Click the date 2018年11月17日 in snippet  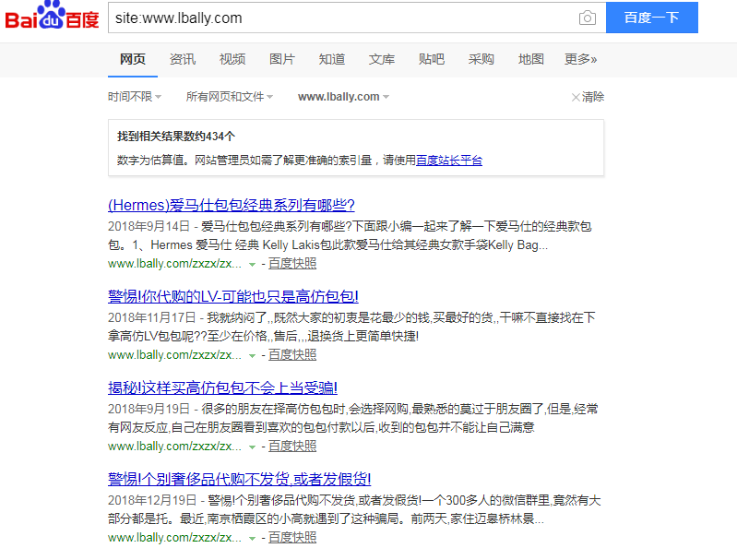tap(152, 318)
